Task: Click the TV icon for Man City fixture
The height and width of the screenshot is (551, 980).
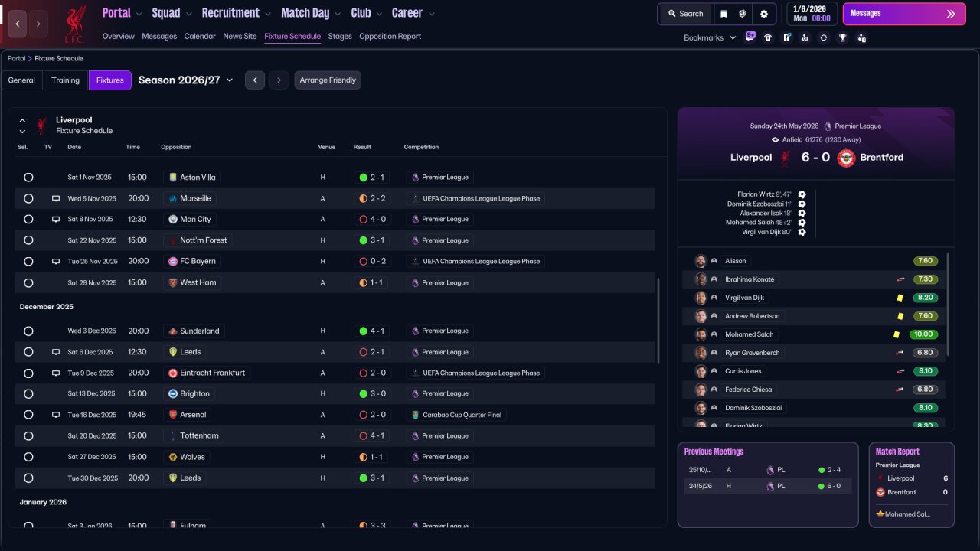Action: point(56,219)
